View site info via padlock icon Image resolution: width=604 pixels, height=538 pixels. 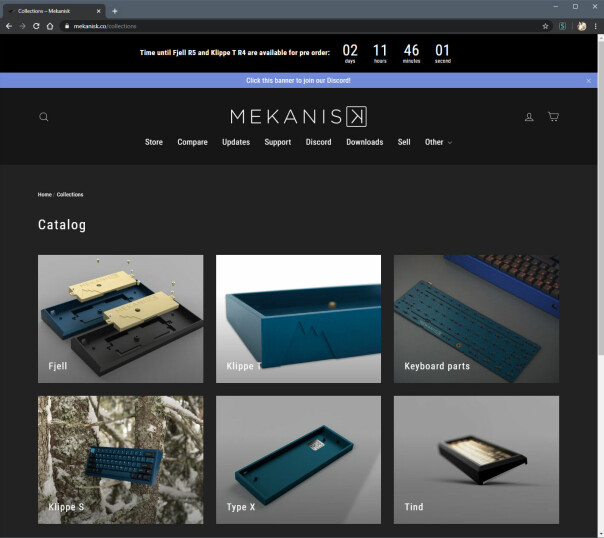67,26
